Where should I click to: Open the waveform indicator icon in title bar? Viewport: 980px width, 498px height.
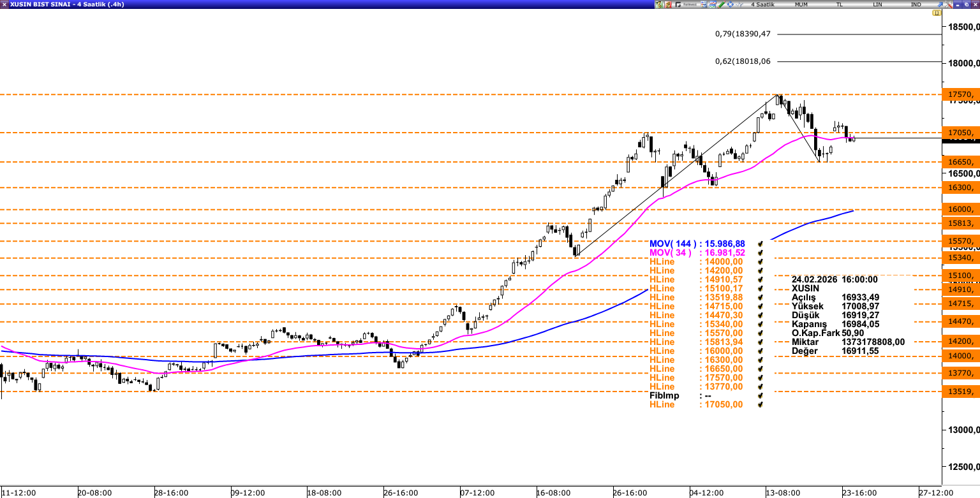pyautogui.click(x=739, y=4)
